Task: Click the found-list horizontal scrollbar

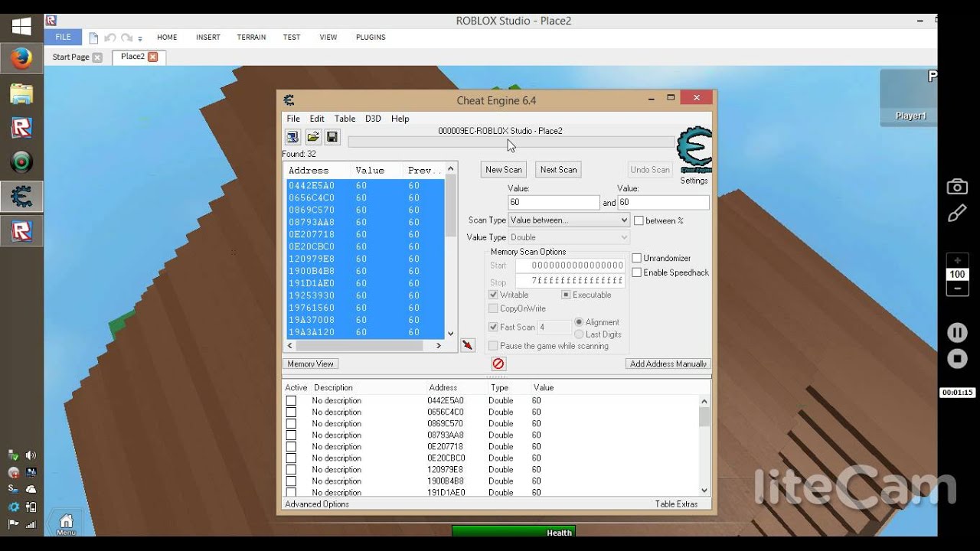Action: (364, 346)
